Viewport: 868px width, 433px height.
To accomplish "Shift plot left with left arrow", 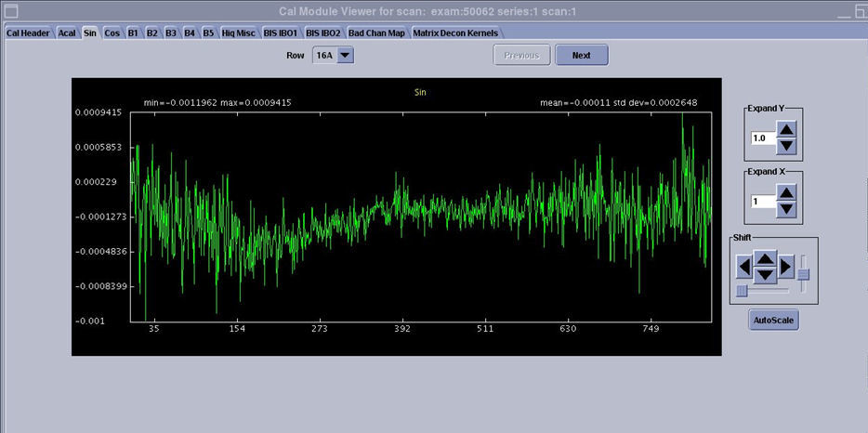I will click(x=743, y=269).
